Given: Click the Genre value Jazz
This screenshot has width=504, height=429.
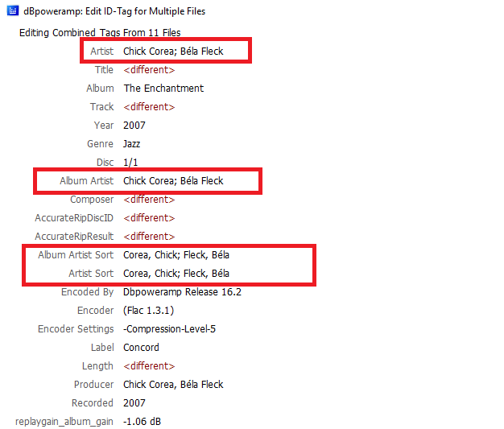Looking at the screenshot, I should [x=132, y=144].
